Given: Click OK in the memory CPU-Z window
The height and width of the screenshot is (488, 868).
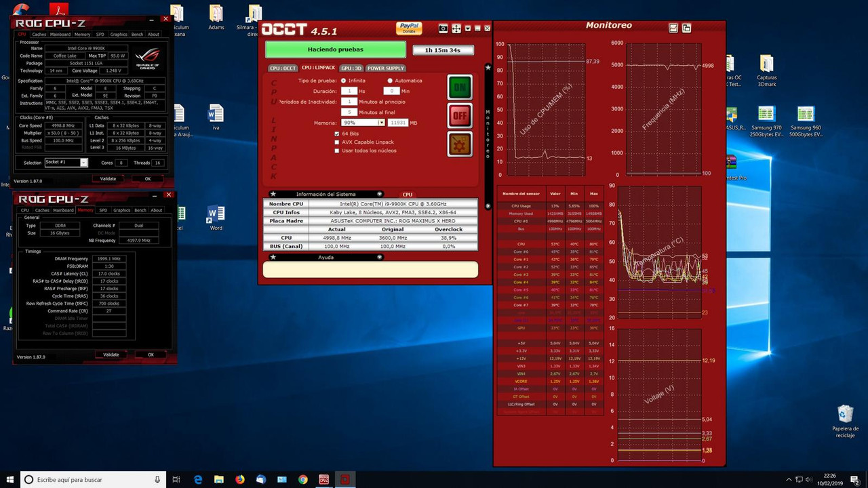Looking at the screenshot, I should pyautogui.click(x=151, y=354).
